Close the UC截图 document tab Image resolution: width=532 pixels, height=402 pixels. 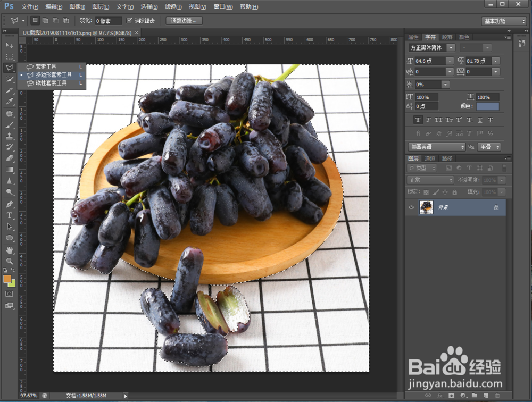136,32
